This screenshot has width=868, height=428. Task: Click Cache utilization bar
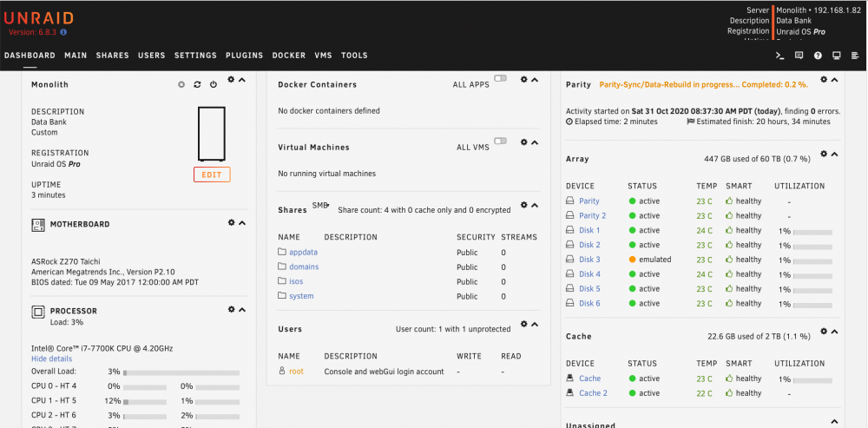coord(812,381)
